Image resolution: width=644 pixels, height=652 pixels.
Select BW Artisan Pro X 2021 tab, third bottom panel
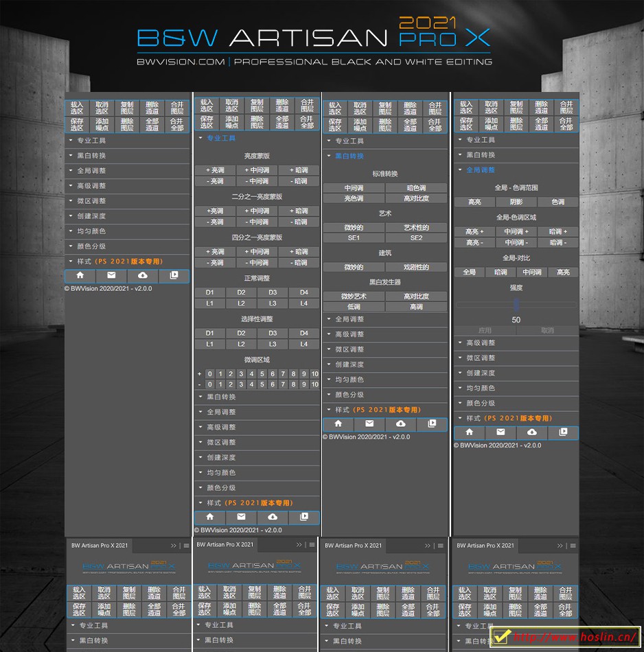point(353,546)
